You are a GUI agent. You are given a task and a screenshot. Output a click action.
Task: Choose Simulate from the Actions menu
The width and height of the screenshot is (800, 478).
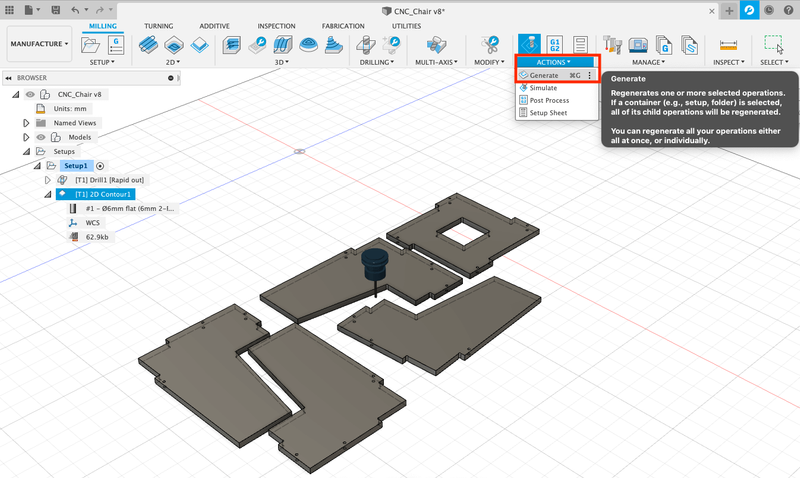(543, 88)
